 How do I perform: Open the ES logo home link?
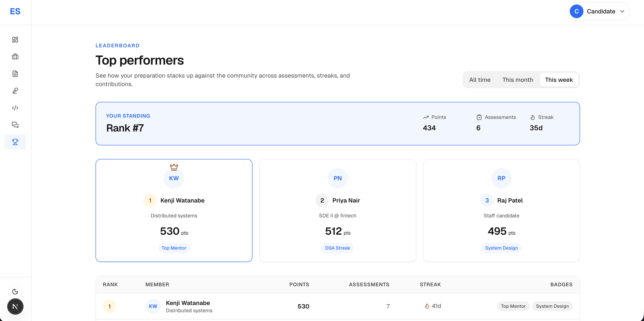[15, 12]
